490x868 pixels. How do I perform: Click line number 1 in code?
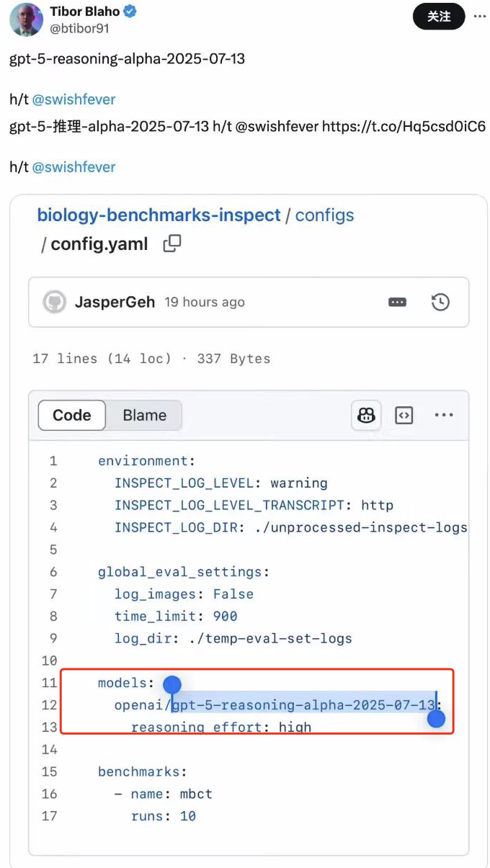click(x=53, y=461)
